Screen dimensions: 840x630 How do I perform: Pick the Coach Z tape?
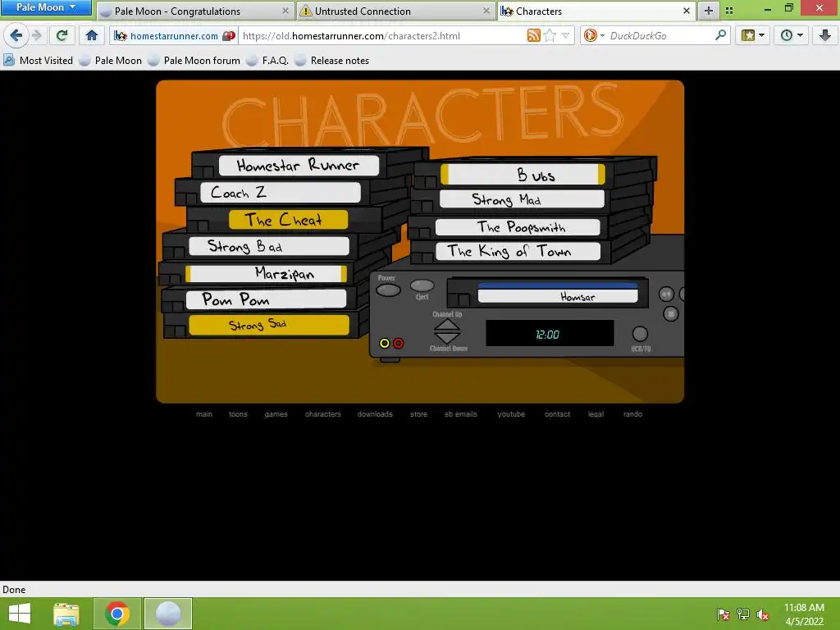tap(281, 192)
